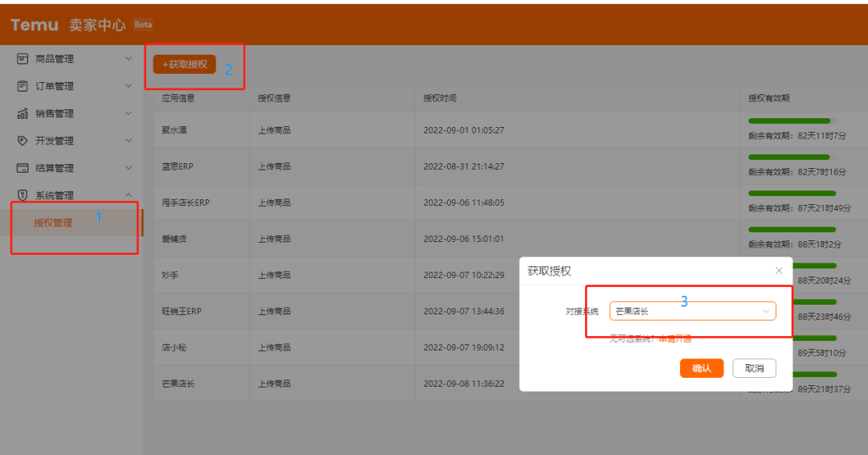Click 上传商品 in the 店小秘 row
This screenshot has width=868, height=455.
pos(274,347)
